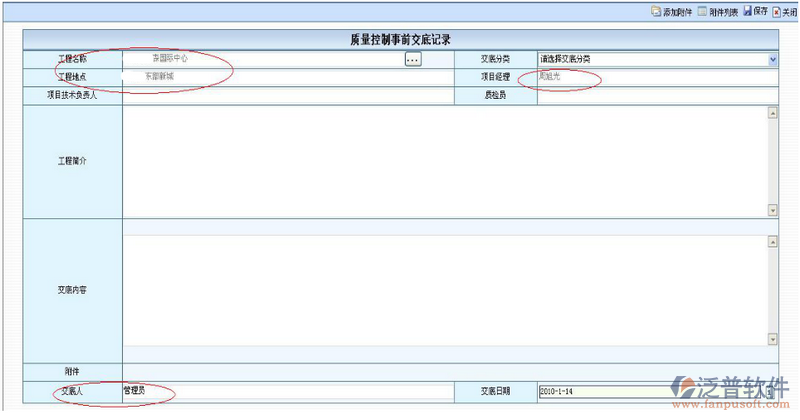
Task: Click the 交底内容 label
Action: pos(72,290)
